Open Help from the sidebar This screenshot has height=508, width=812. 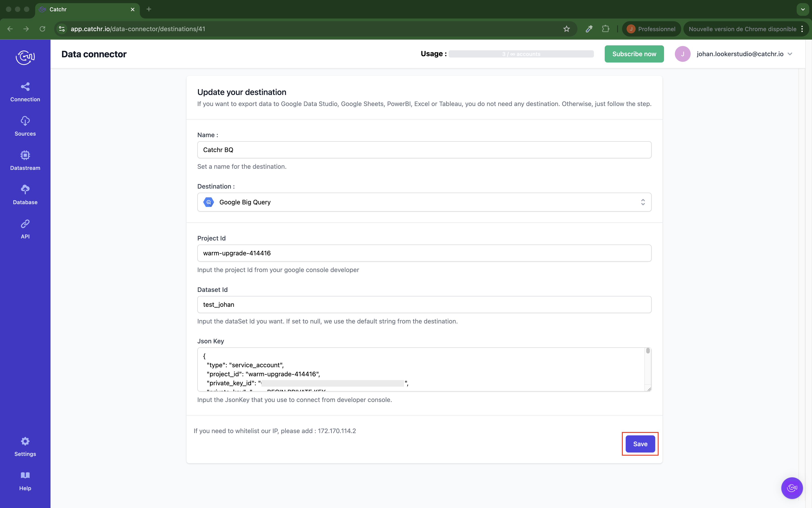tap(25, 481)
